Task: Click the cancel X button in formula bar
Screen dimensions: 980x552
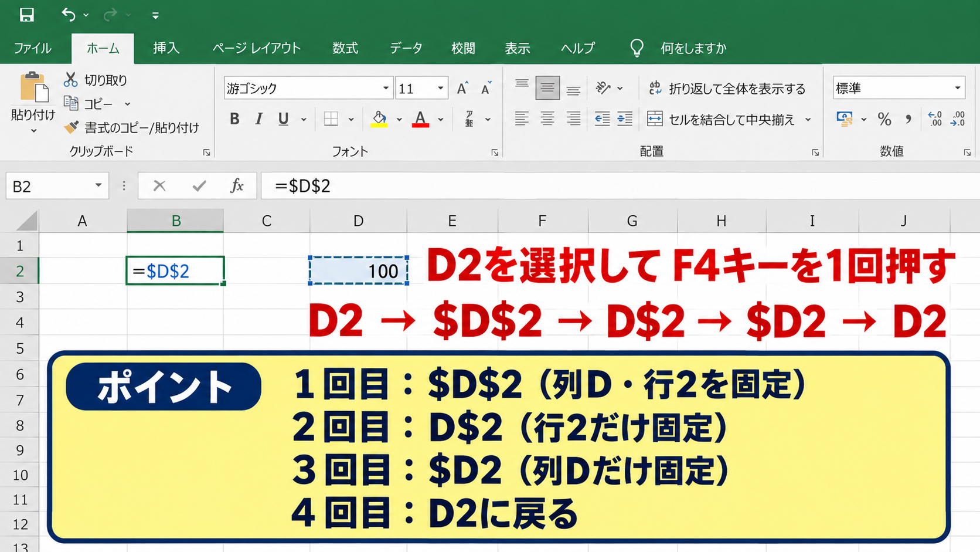Action: [159, 186]
